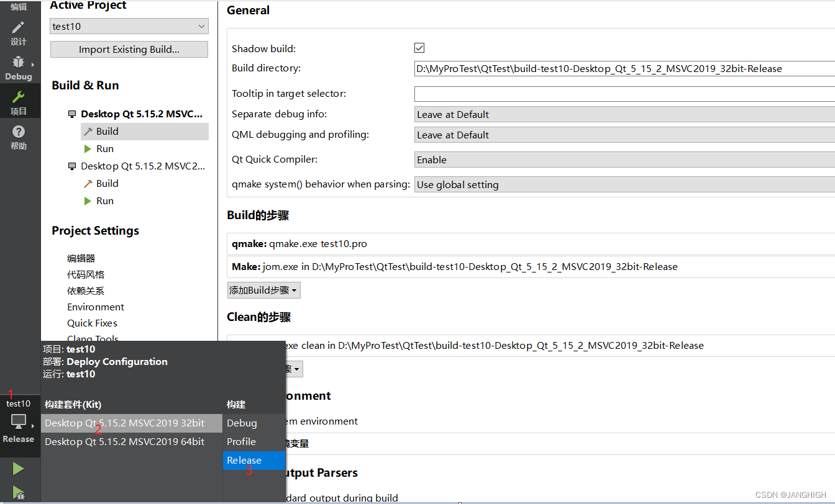
Task: Click the Build directory input field
Action: pyautogui.click(x=624, y=69)
